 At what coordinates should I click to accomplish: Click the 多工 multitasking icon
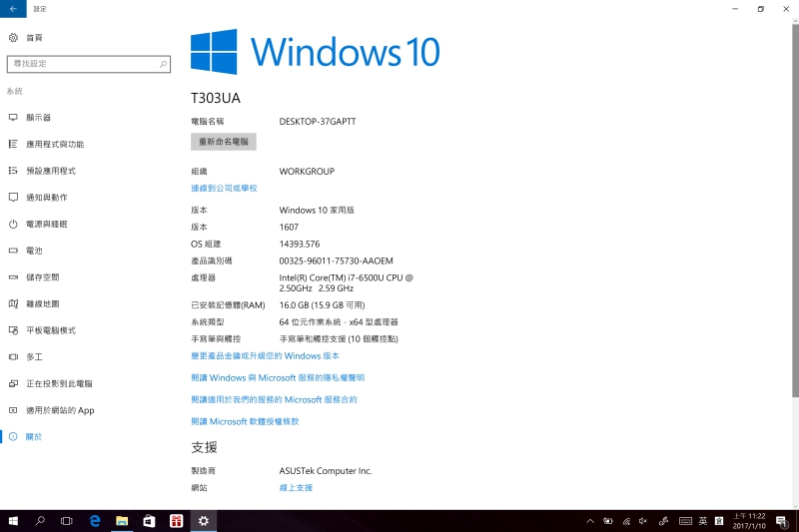coord(13,357)
